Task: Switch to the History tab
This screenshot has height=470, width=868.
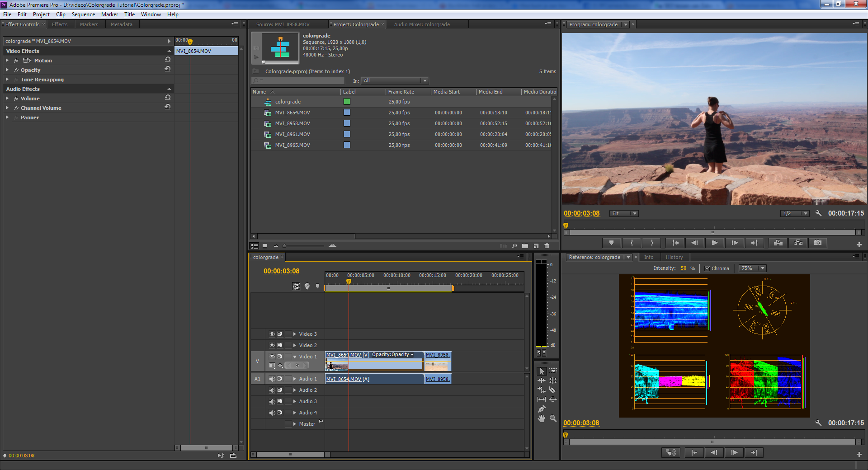Action: tap(674, 257)
